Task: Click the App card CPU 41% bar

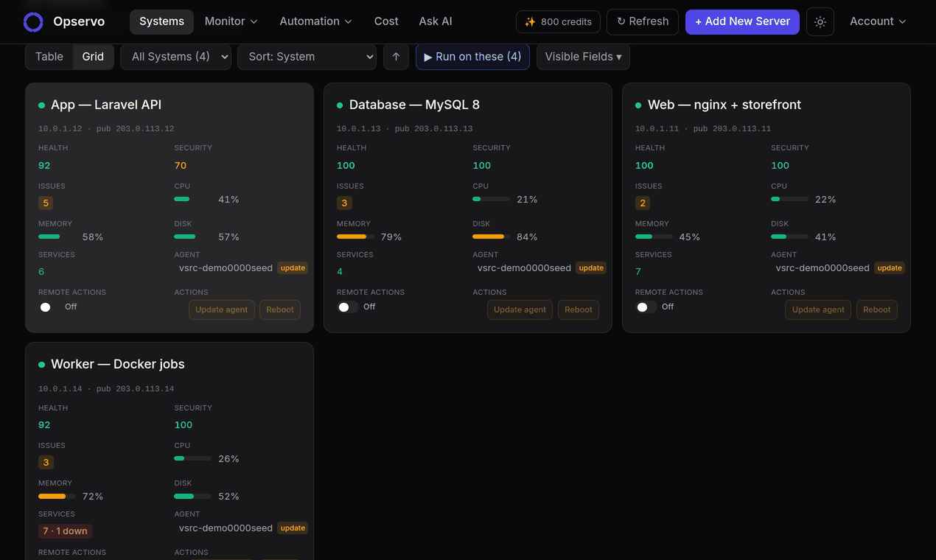Action: coord(192,199)
